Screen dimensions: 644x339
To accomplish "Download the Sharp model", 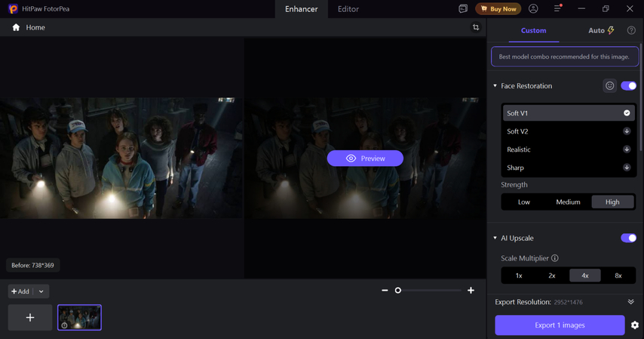I will coord(627,168).
